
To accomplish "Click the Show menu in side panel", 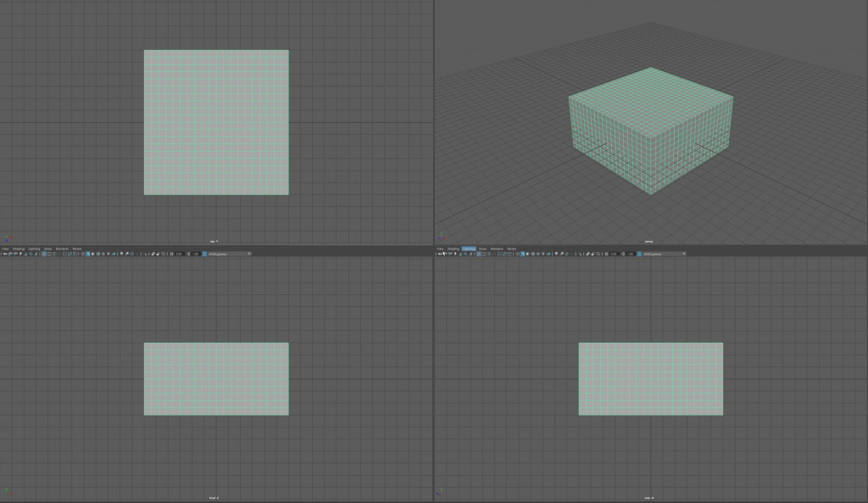I will pos(482,249).
